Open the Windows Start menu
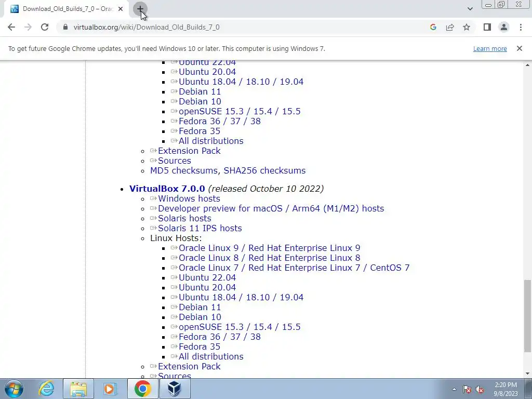The image size is (532, 399). coord(14,389)
